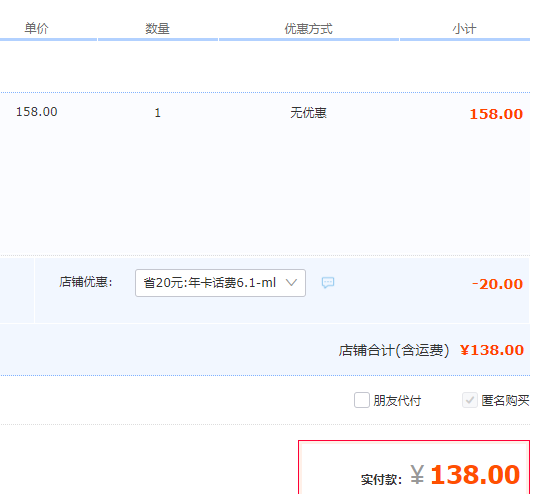Image resolution: width=536 pixels, height=494 pixels.
Task: Click the quantity value 1
Action: click(x=158, y=113)
